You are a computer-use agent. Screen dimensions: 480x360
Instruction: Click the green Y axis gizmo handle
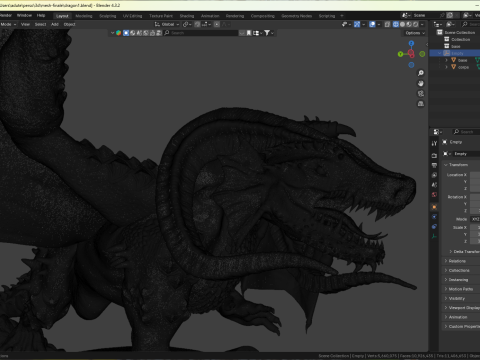pos(400,54)
